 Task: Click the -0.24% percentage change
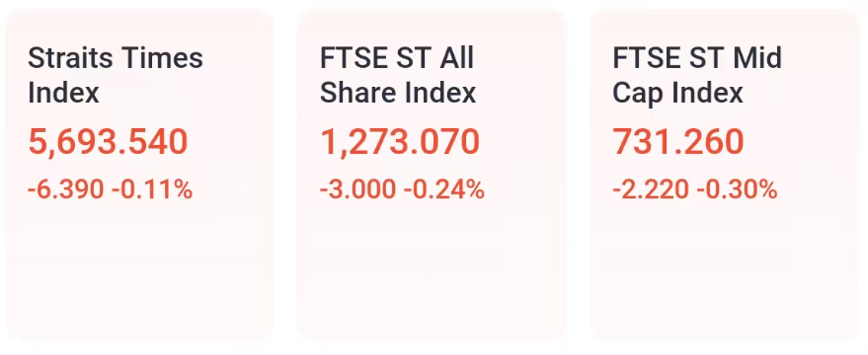pyautogui.click(x=444, y=190)
